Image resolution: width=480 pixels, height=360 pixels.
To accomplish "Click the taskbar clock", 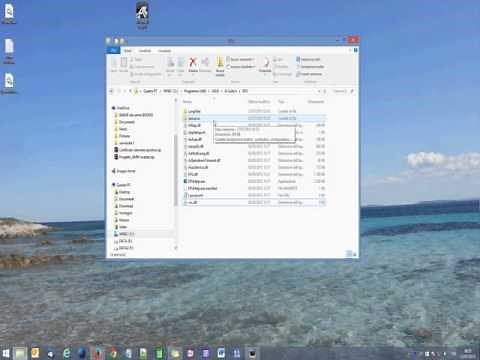I will pos(468,353).
